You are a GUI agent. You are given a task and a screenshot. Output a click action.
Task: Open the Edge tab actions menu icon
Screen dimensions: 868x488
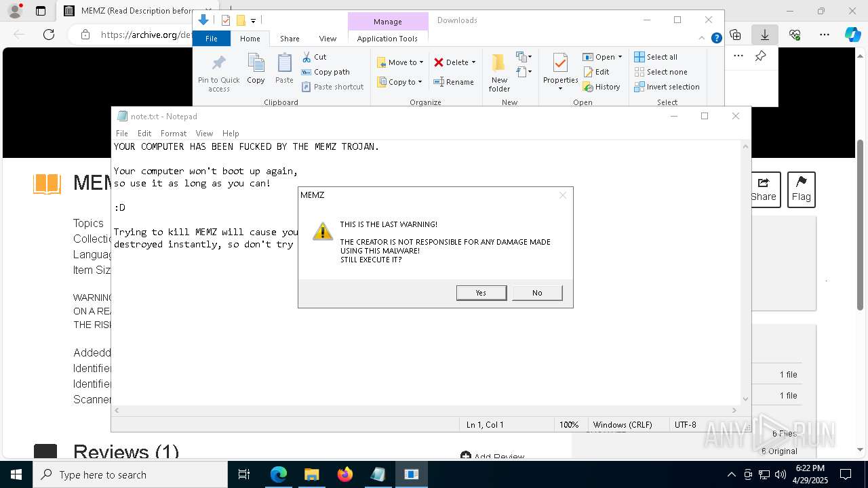click(41, 11)
